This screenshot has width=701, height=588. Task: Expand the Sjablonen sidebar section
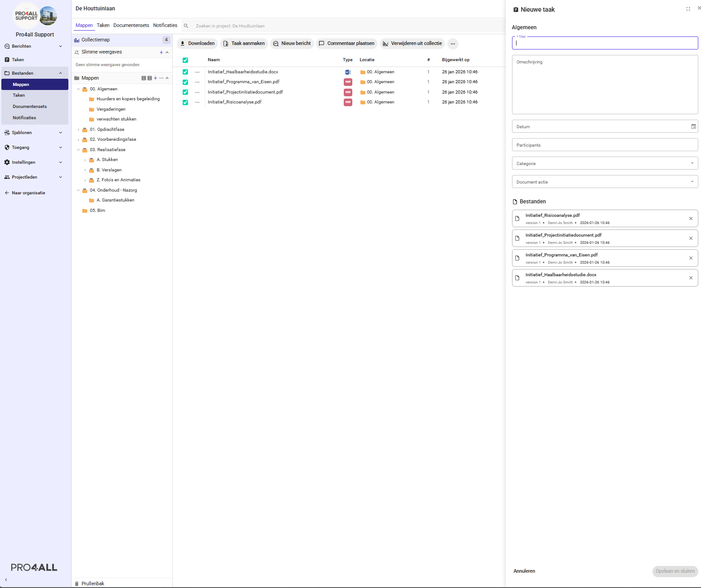click(x=60, y=133)
